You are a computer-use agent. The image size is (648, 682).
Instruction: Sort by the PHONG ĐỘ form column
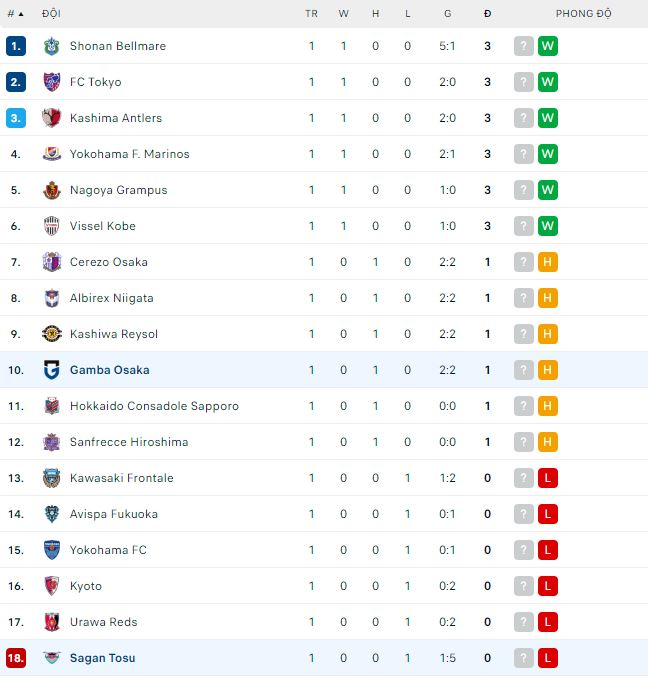(584, 14)
